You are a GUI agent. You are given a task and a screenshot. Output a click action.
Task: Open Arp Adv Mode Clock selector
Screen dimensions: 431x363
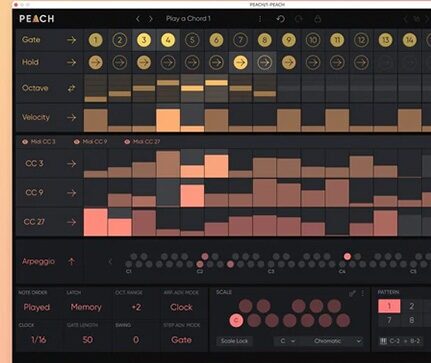[x=181, y=307]
